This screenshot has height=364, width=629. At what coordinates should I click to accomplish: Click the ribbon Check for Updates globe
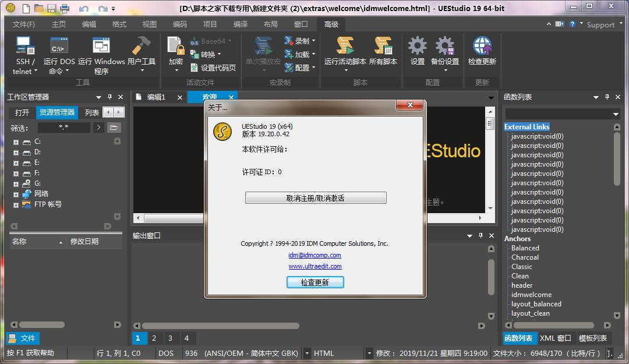482,51
